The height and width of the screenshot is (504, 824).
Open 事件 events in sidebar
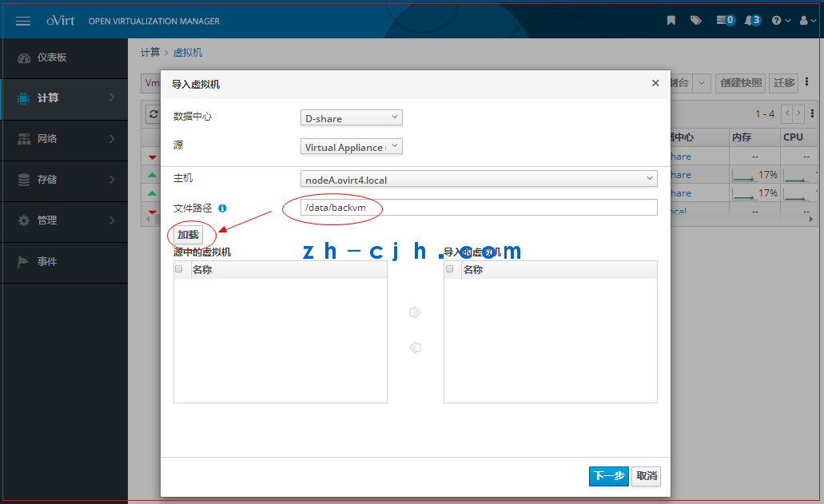coord(64,261)
